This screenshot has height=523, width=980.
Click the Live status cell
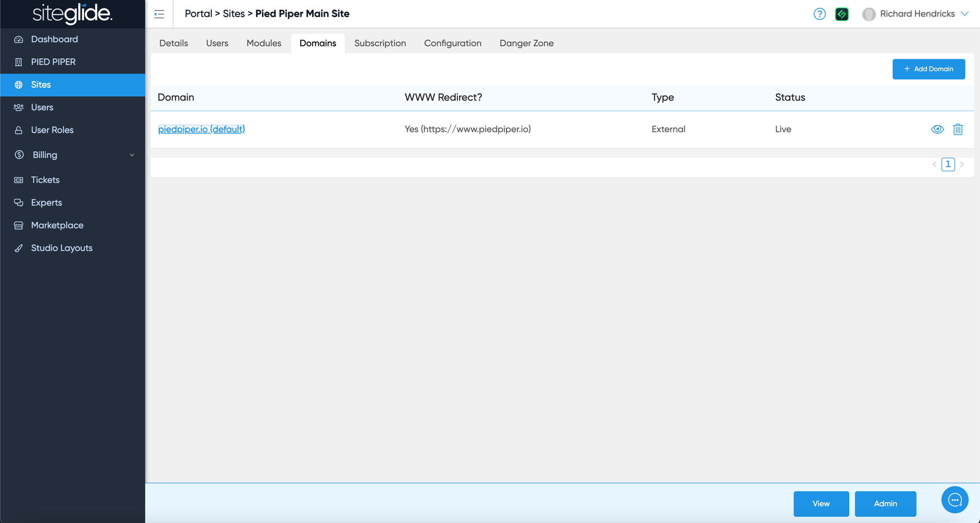point(783,129)
